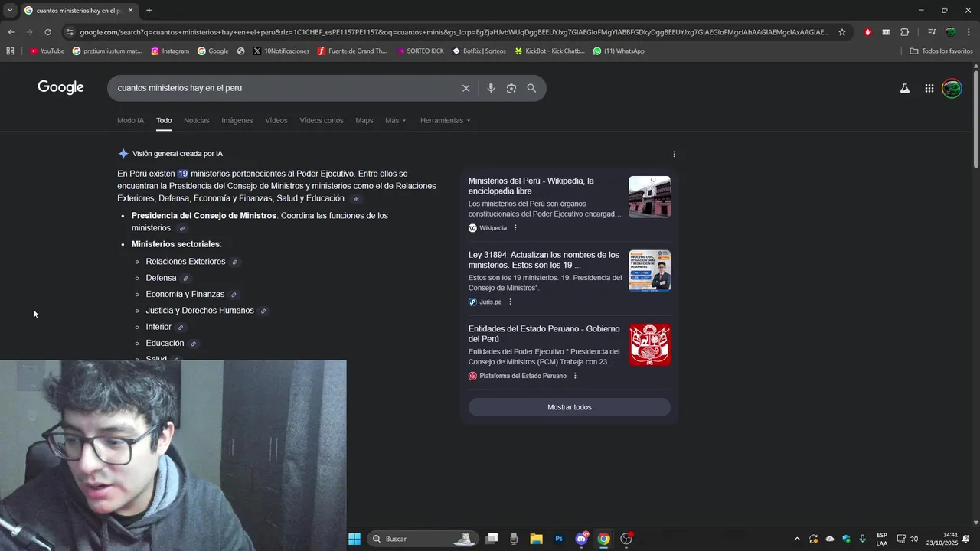Open Search Labs flask icon
The height and width of the screenshot is (551, 980).
905,88
